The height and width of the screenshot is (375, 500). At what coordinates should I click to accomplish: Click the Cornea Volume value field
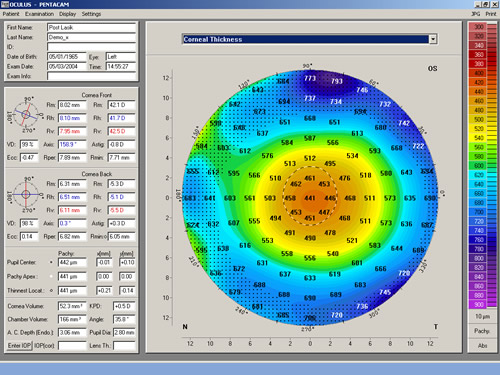(72, 306)
